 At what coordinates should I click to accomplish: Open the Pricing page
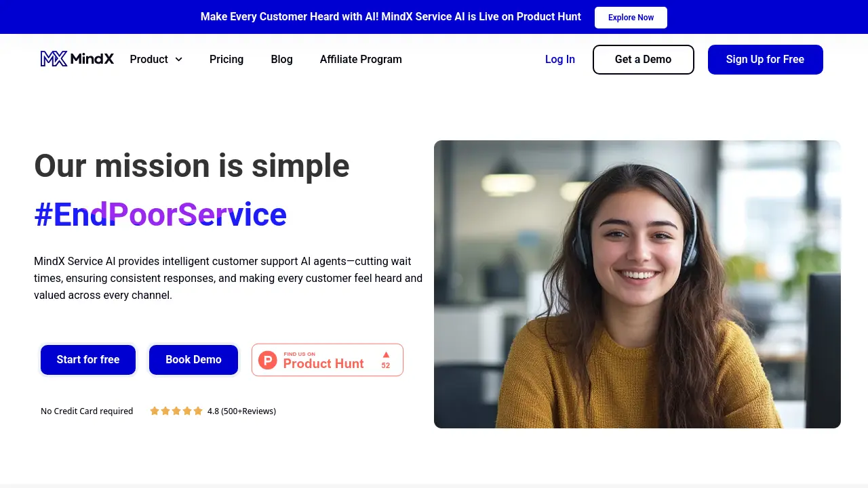(226, 60)
